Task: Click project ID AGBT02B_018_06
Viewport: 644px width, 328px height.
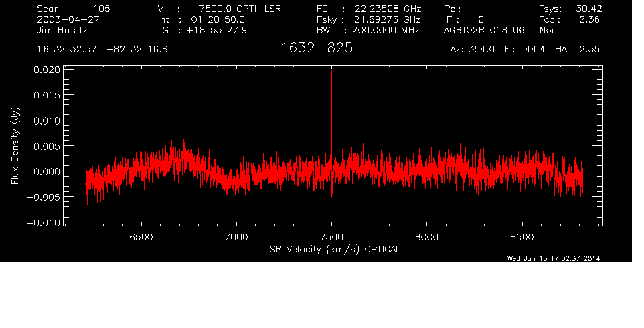Action: [484, 30]
